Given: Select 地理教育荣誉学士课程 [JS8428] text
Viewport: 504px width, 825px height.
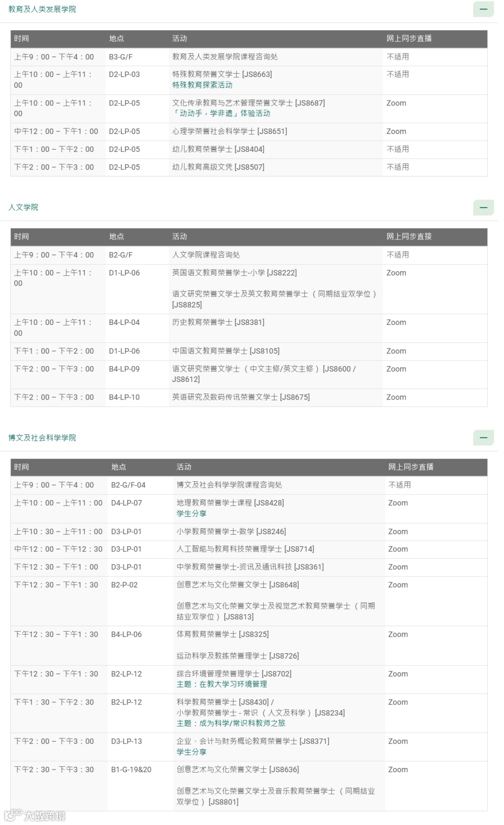Looking at the screenshot, I should [x=230, y=503].
